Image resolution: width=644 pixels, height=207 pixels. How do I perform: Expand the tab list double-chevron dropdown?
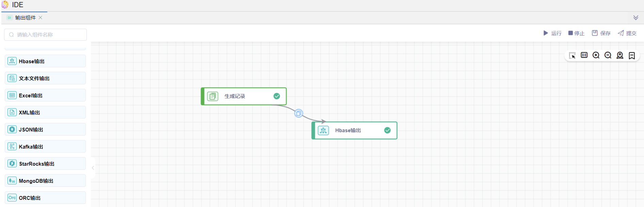635,18
